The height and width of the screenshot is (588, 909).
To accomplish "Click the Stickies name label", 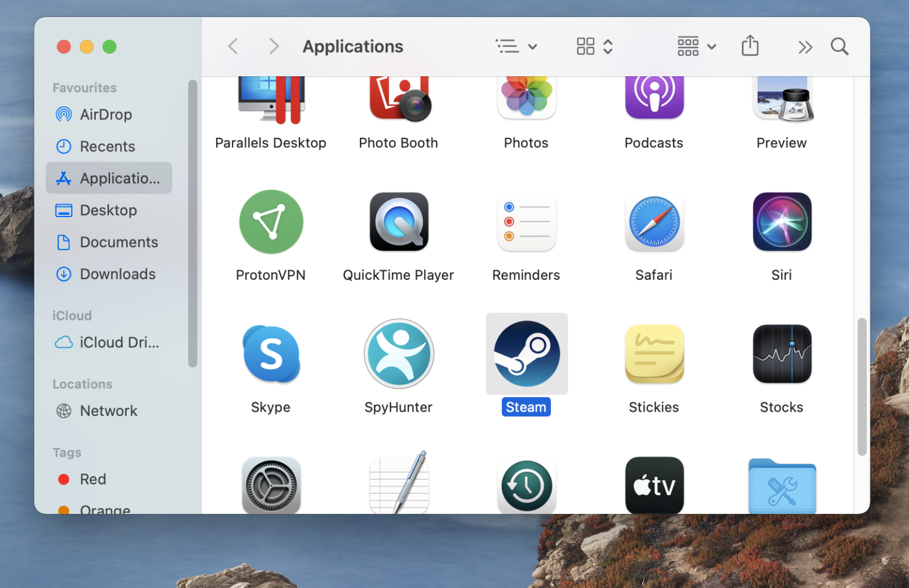I will (654, 407).
